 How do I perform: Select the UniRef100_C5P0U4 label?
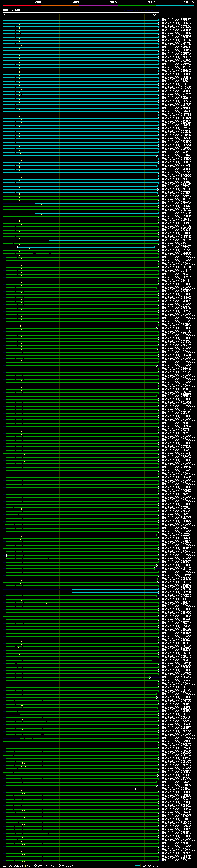pyautogui.click(x=177, y=812)
